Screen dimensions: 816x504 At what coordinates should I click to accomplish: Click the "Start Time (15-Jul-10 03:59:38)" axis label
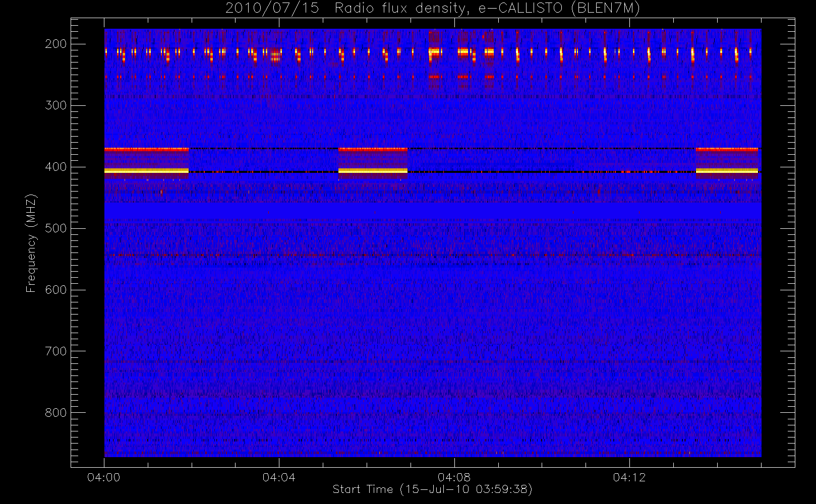coord(432,489)
